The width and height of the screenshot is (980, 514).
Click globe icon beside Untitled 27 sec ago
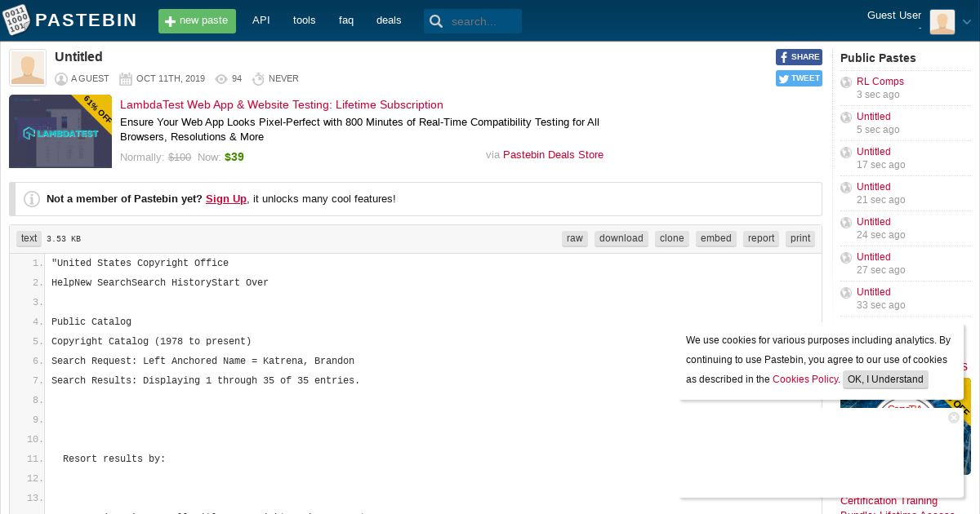tap(846, 258)
